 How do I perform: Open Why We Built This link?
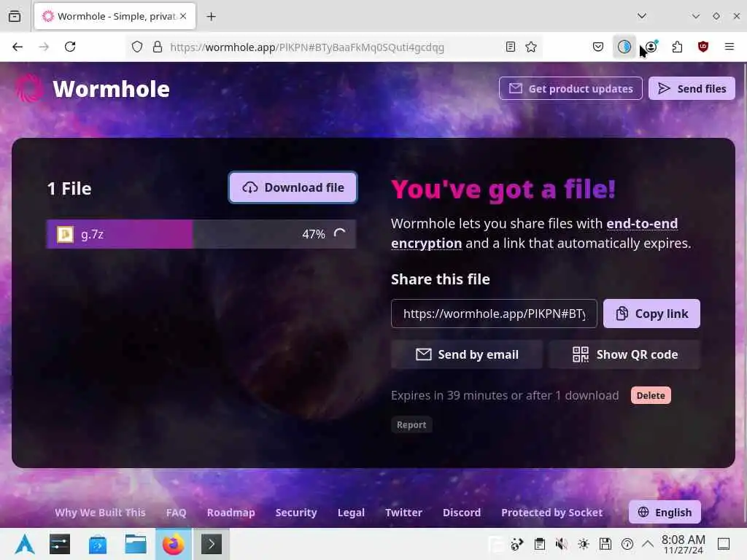[100, 513]
